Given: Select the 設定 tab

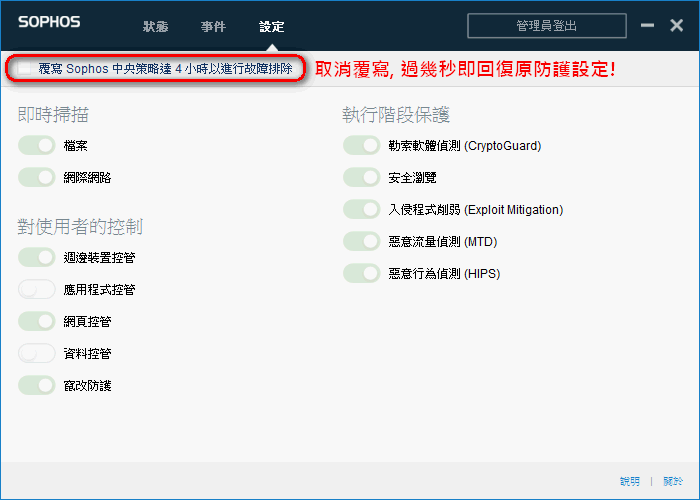Looking at the screenshot, I should 271,26.
